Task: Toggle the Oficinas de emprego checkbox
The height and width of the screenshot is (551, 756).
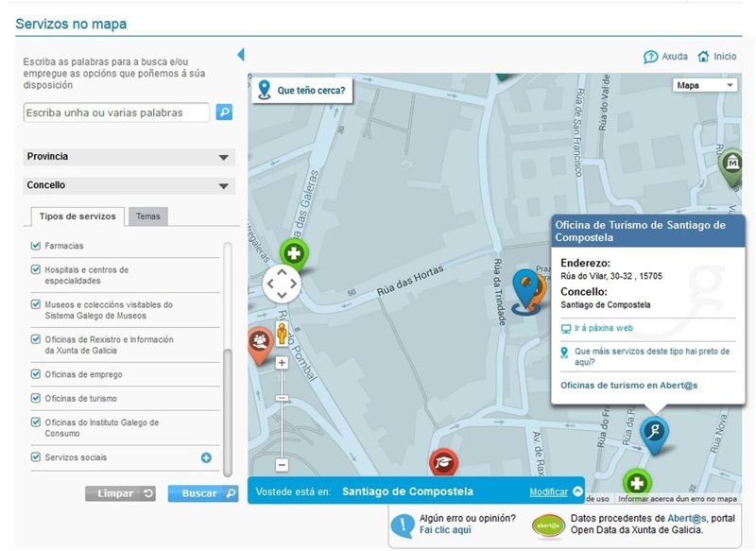Action: click(x=36, y=374)
